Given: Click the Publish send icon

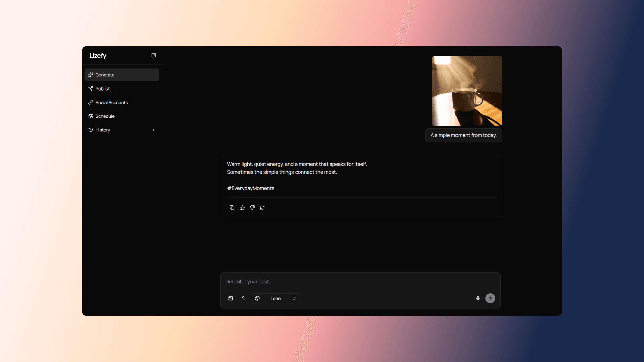Looking at the screenshot, I should [x=90, y=88].
